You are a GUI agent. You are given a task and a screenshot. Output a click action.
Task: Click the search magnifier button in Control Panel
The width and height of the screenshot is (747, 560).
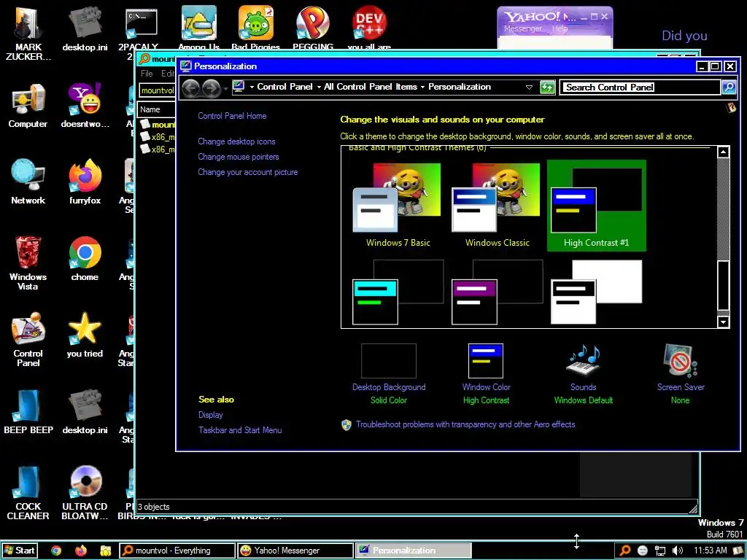coord(729,87)
